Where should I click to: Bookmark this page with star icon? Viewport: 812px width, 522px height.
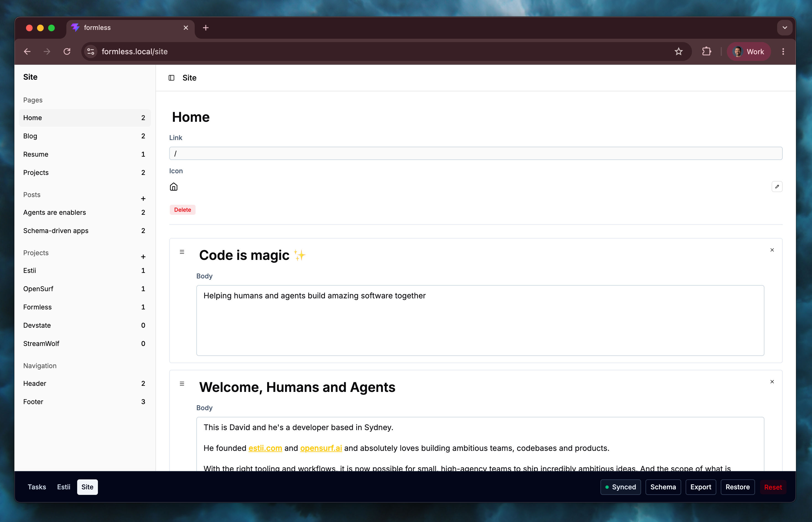tap(678, 51)
